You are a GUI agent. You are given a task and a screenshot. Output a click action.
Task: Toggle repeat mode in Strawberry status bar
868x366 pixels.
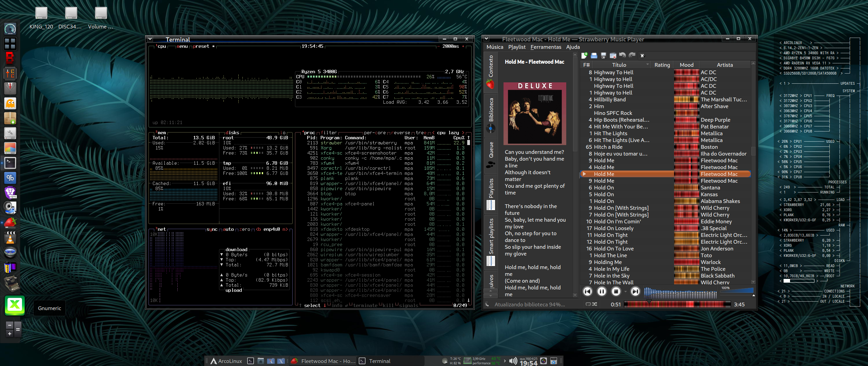(x=588, y=304)
